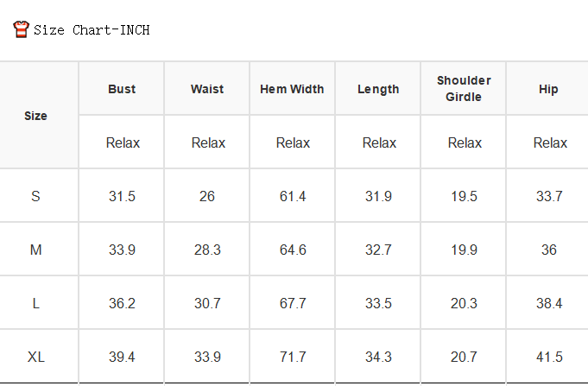Click the 31.5 bust value for S
The image size is (588, 386).
pos(122,196)
